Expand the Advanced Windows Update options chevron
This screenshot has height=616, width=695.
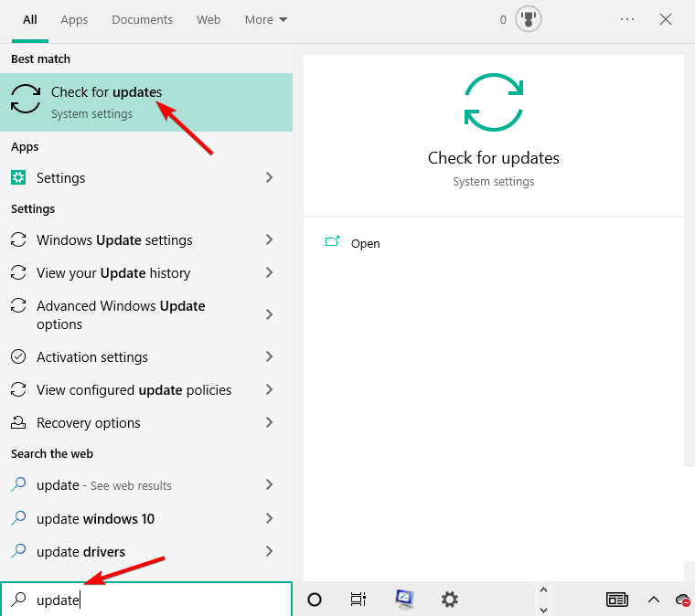(269, 314)
